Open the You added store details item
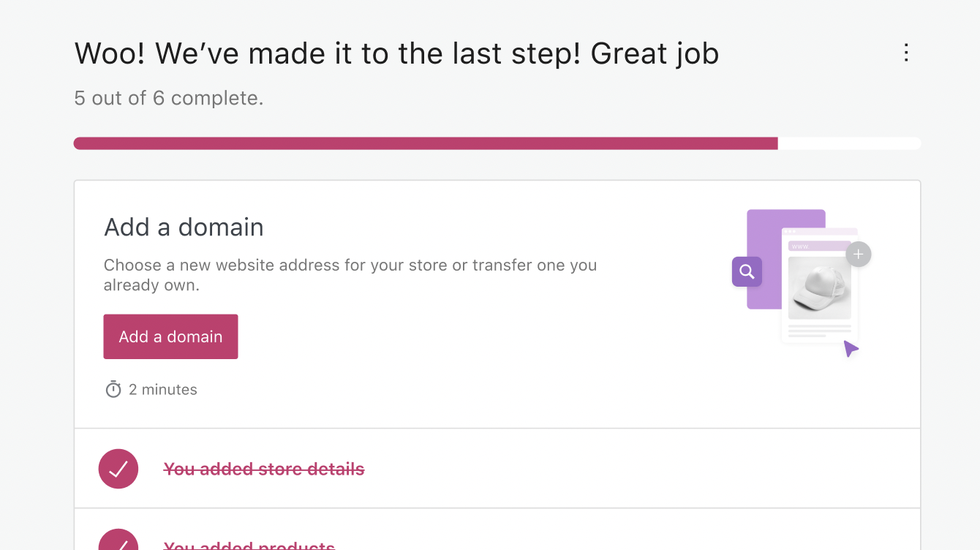 pyautogui.click(x=264, y=469)
